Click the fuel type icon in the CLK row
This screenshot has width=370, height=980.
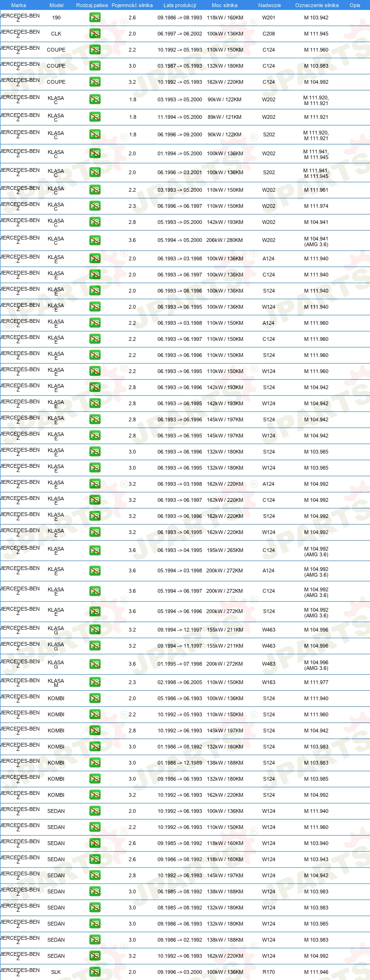click(x=95, y=34)
